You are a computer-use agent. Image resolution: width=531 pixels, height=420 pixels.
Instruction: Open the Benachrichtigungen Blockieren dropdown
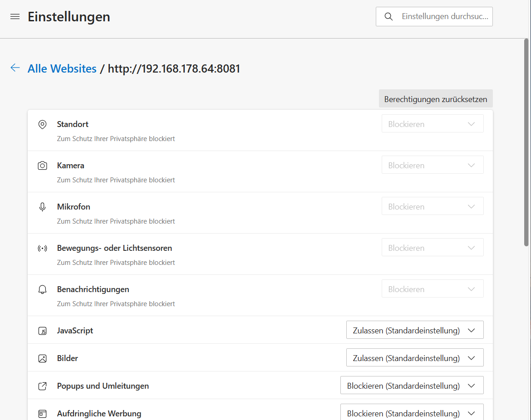point(433,288)
